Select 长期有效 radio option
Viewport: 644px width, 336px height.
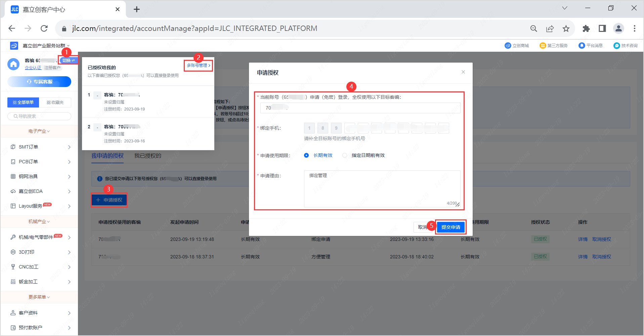coord(306,155)
